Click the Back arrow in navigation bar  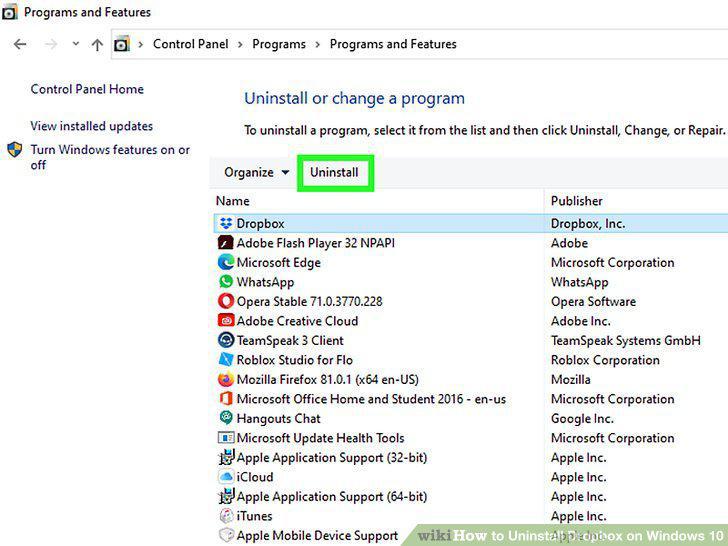tap(20, 45)
